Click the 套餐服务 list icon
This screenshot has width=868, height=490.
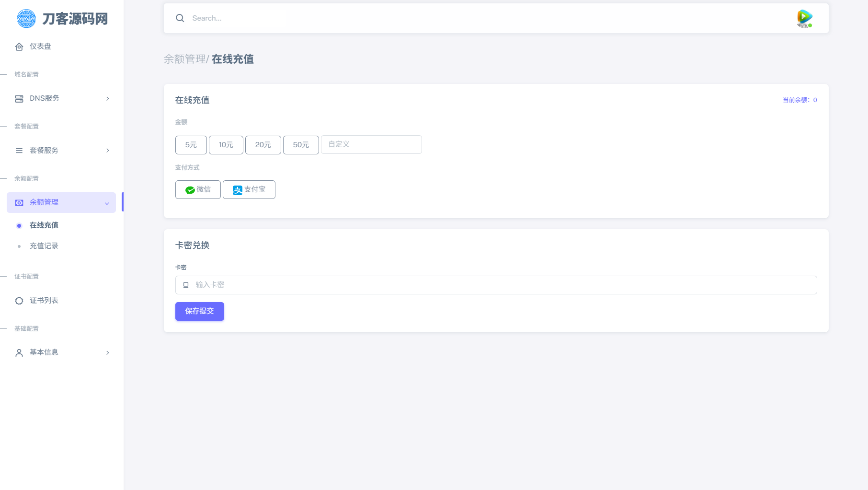19,150
